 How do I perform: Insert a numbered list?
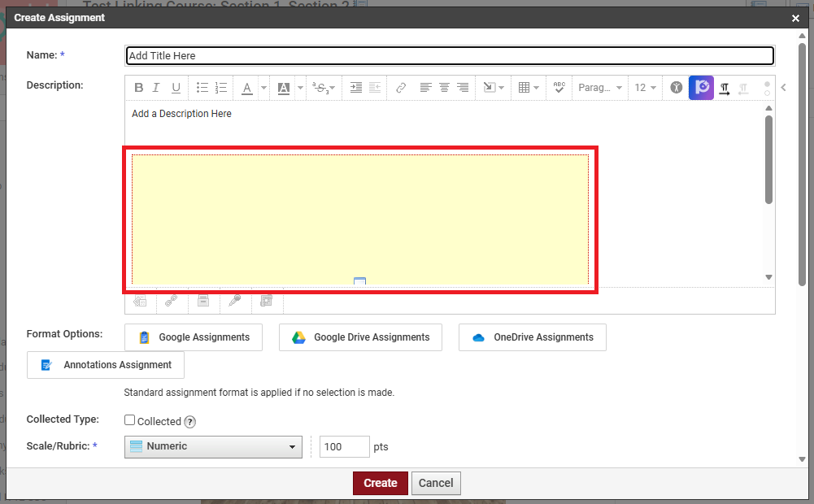pos(221,88)
